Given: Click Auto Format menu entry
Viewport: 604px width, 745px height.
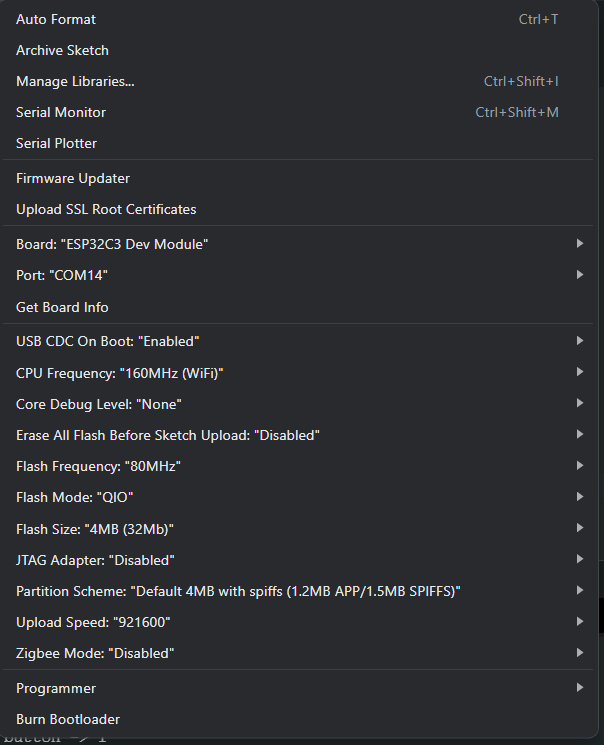Looking at the screenshot, I should click(56, 19).
